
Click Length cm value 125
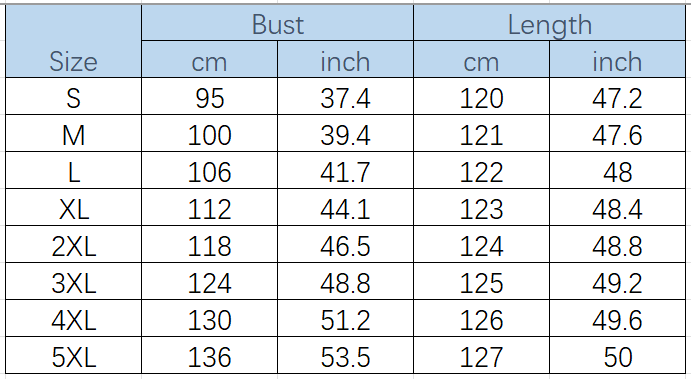tap(481, 282)
